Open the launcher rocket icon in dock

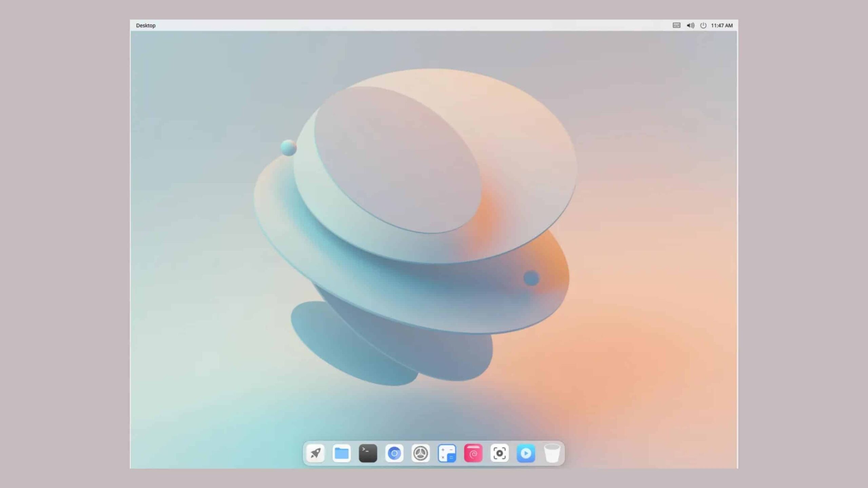[315, 453]
